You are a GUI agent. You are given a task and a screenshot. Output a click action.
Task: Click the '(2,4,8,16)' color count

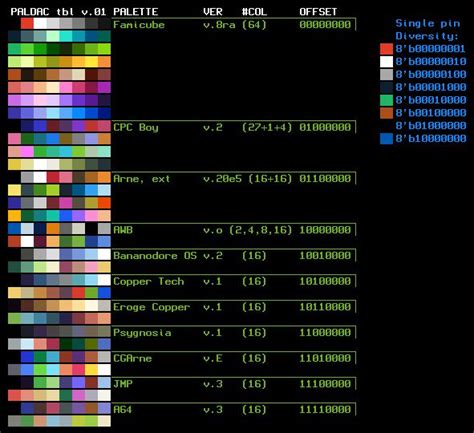click(x=261, y=230)
